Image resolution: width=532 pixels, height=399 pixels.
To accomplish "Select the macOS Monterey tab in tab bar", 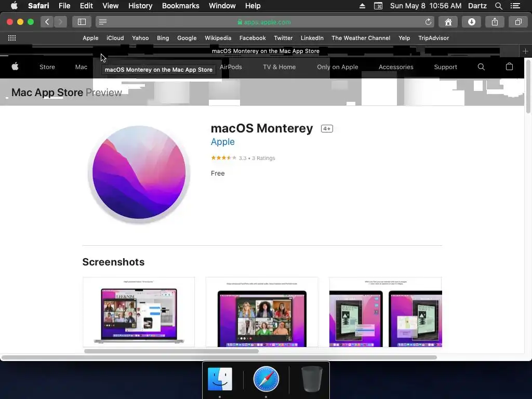I will 265,51.
